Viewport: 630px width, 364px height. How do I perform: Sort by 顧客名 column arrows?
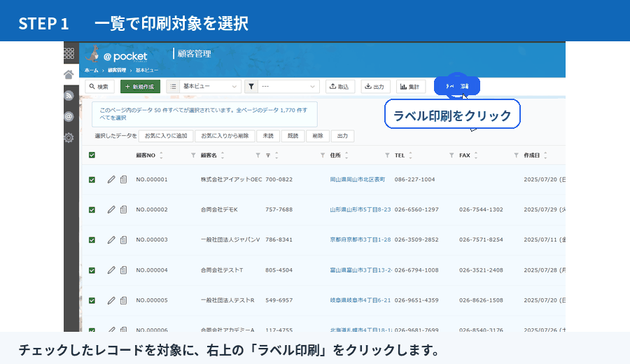pos(223,155)
